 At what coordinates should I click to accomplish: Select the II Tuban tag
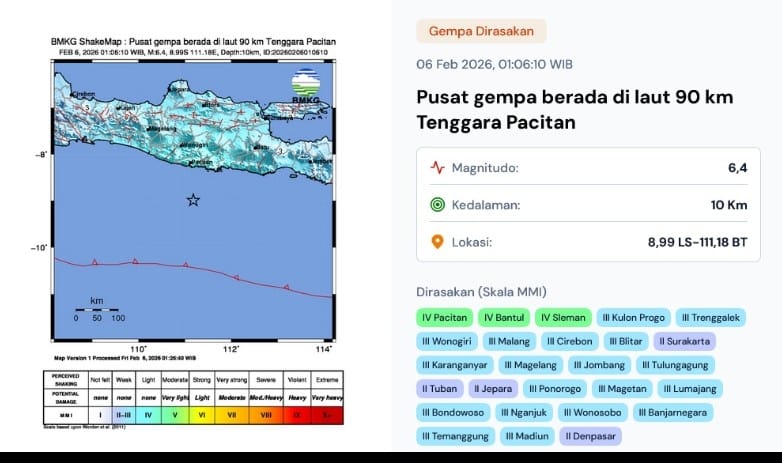coord(439,389)
